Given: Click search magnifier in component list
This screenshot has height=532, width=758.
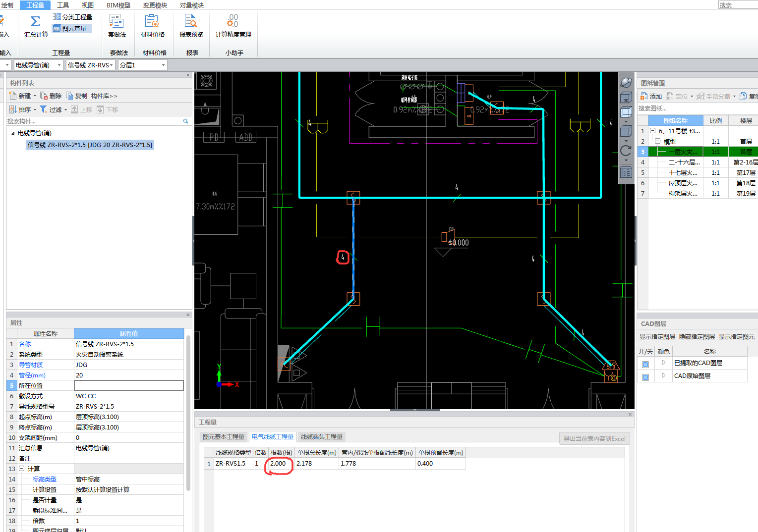Looking at the screenshot, I should pyautogui.click(x=186, y=121).
